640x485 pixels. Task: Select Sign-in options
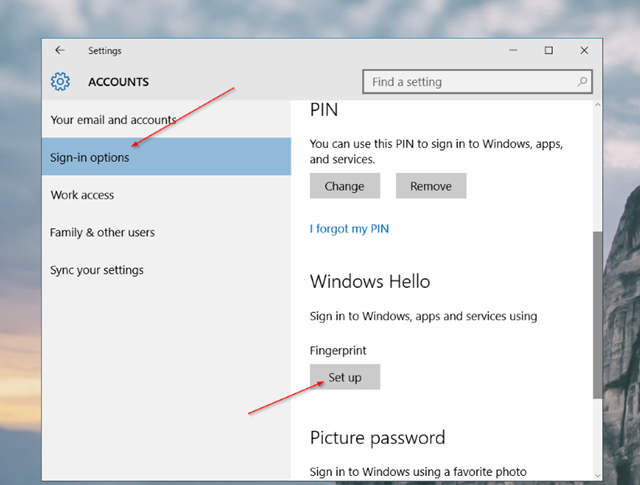click(166, 157)
